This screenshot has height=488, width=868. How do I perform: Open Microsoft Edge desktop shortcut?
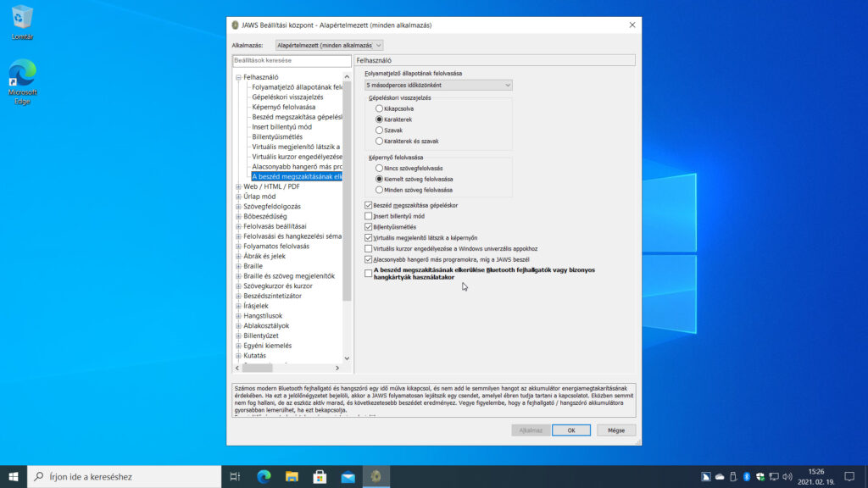(x=22, y=81)
